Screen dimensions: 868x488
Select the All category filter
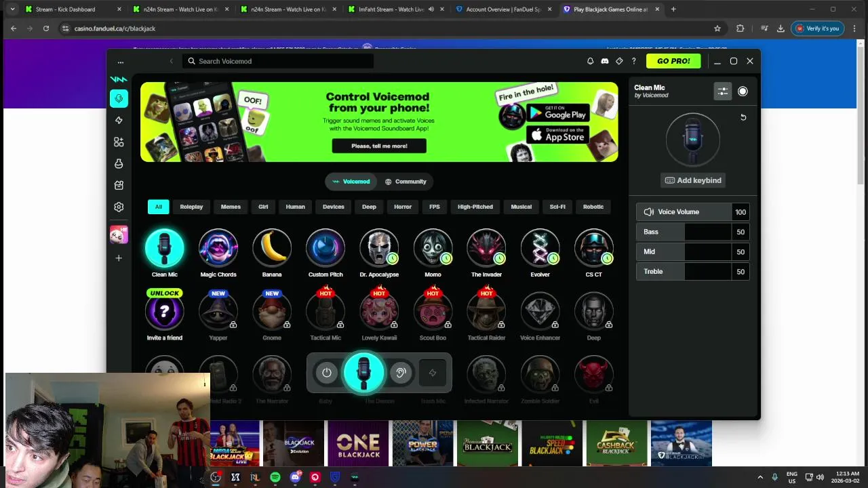click(159, 207)
